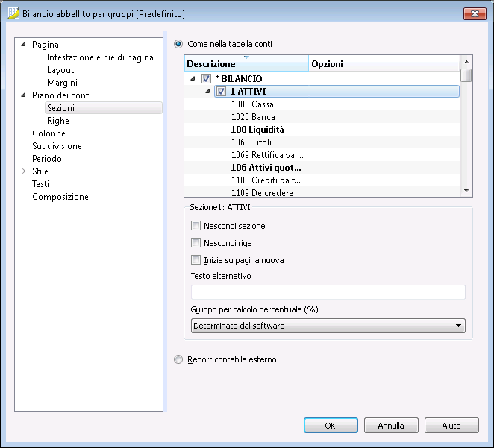Viewport: 494px width, 448px height.
Task: Open the Margini page
Action: click(x=62, y=83)
